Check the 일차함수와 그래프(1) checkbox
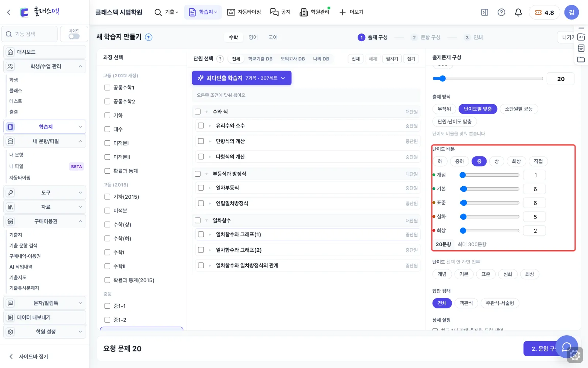Screen dimensions: 588x368 201,234
